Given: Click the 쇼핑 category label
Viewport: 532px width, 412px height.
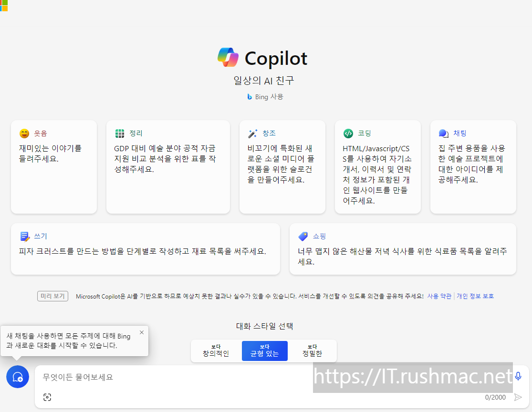Looking at the screenshot, I should click(319, 237).
